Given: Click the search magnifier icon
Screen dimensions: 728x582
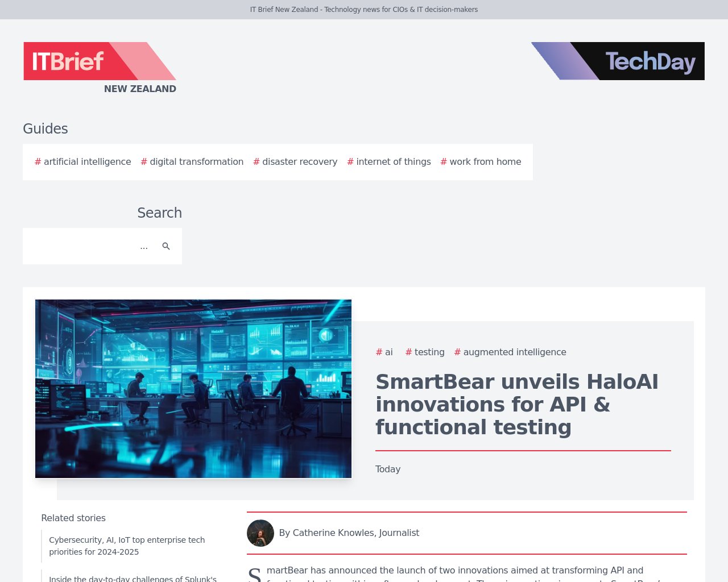Looking at the screenshot, I should pos(166,246).
